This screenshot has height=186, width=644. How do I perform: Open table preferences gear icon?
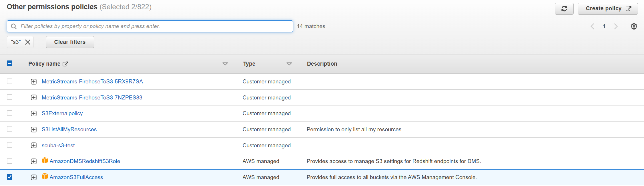[634, 26]
